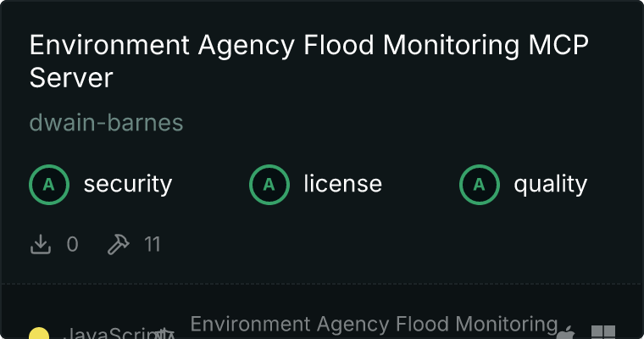
Task: Click the security grade A badge
Action: click(48, 184)
